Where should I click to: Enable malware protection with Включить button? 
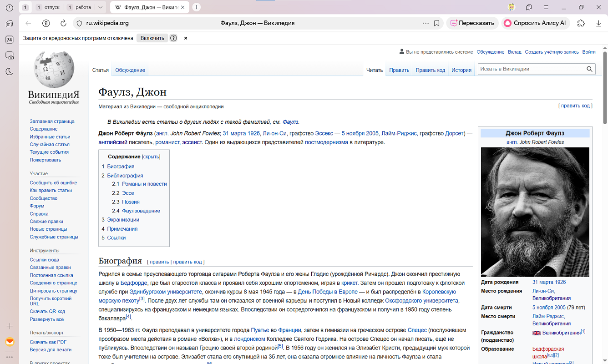tap(152, 38)
